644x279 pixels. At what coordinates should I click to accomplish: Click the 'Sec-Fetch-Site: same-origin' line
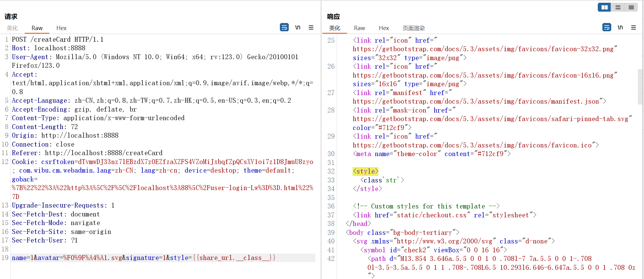[62, 231]
